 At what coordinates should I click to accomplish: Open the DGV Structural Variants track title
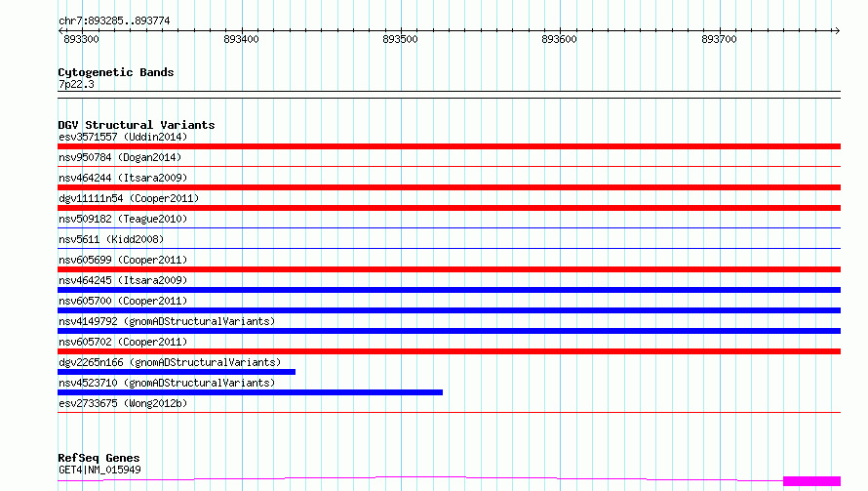coord(137,125)
